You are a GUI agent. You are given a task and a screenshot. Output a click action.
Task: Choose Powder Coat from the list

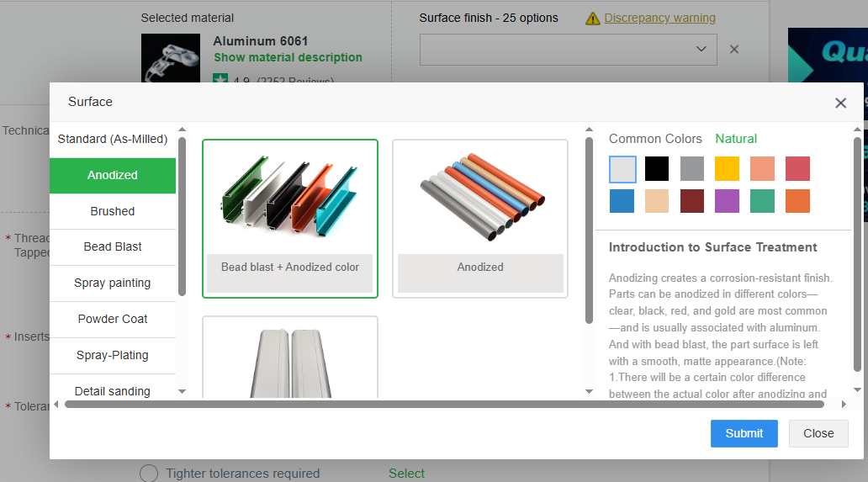point(113,319)
